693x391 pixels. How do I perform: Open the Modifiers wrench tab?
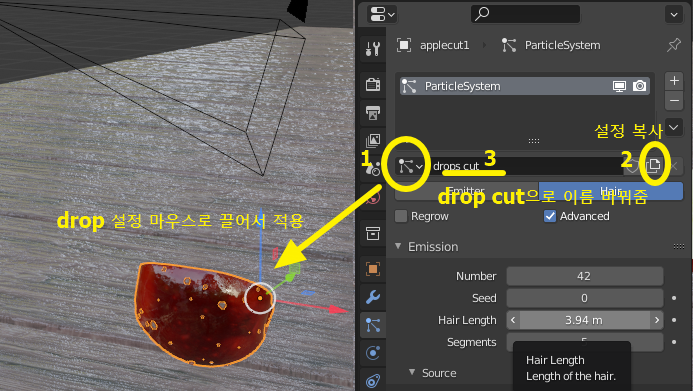pyautogui.click(x=373, y=297)
